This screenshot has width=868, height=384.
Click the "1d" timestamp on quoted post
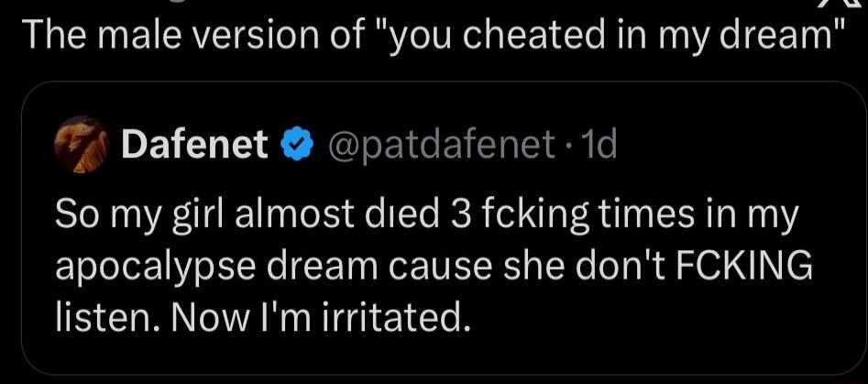tap(600, 145)
